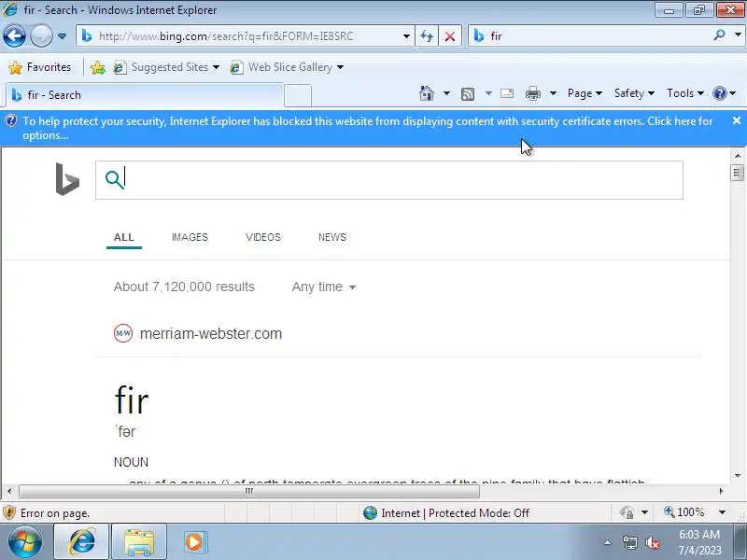The image size is (747, 560).
Task: Click Internet Protected Mode Off status
Action: pos(445,512)
